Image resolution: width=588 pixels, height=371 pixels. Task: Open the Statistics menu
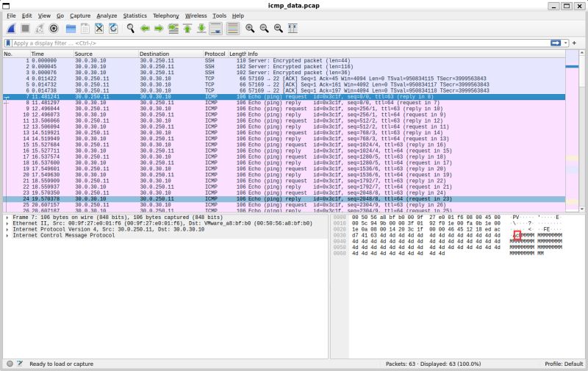(x=135, y=15)
